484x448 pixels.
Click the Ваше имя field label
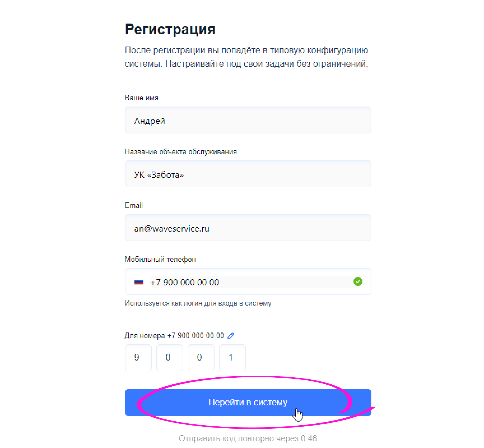coord(141,98)
